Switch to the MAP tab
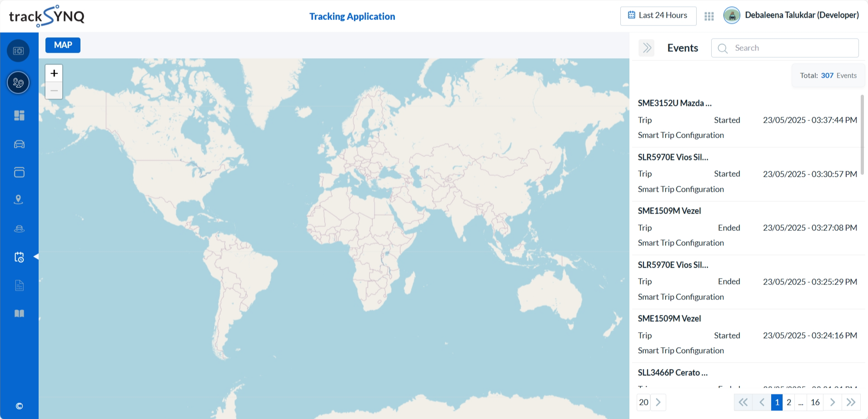 pyautogui.click(x=63, y=45)
